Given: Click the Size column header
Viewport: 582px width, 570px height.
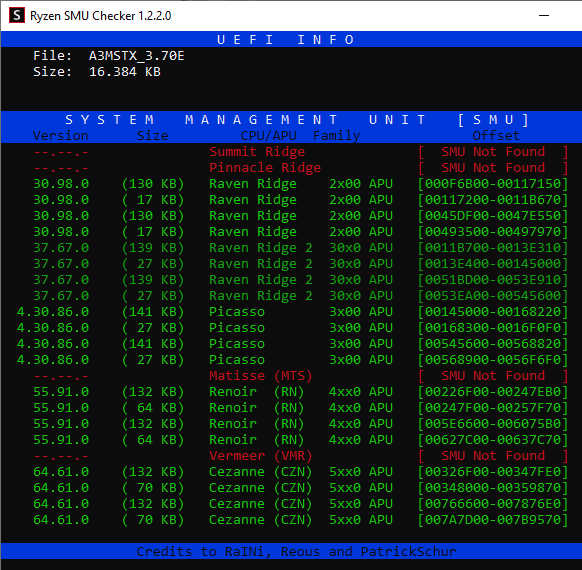Looking at the screenshot, I should (153, 136).
